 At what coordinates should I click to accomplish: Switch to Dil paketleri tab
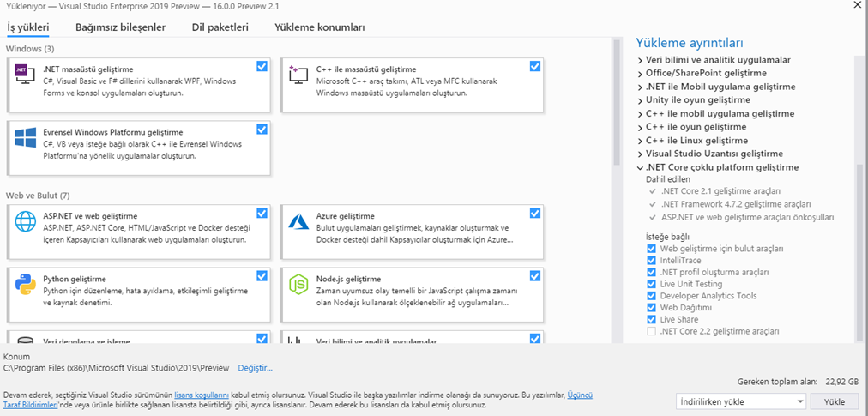point(220,27)
